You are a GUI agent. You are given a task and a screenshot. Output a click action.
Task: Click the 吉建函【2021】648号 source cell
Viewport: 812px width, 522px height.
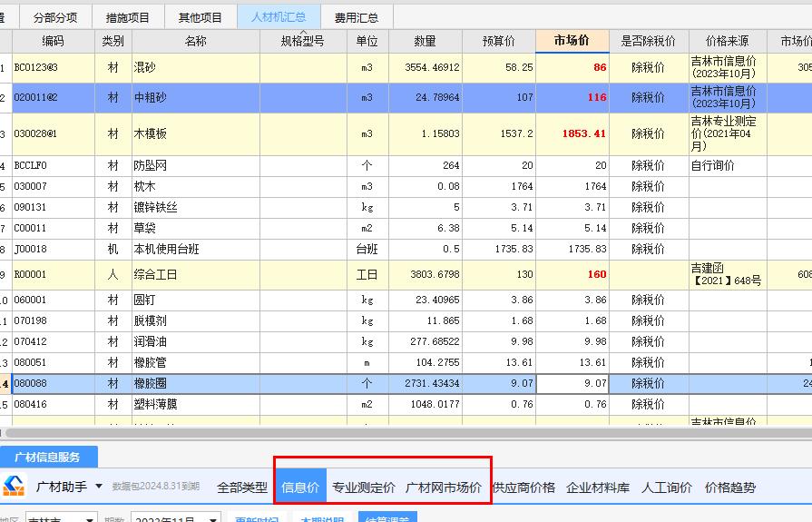point(728,274)
